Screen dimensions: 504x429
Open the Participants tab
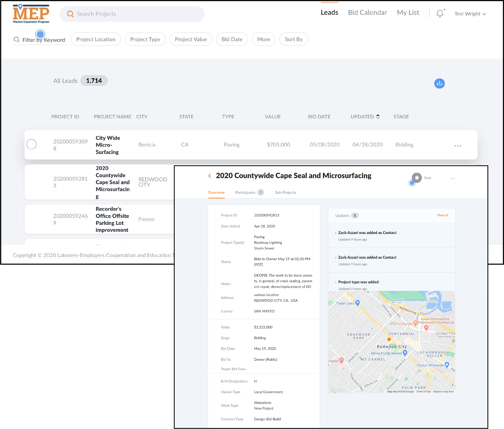(249, 192)
